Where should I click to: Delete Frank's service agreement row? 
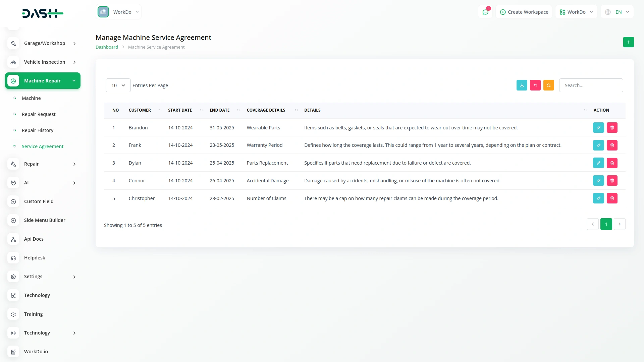(612, 145)
